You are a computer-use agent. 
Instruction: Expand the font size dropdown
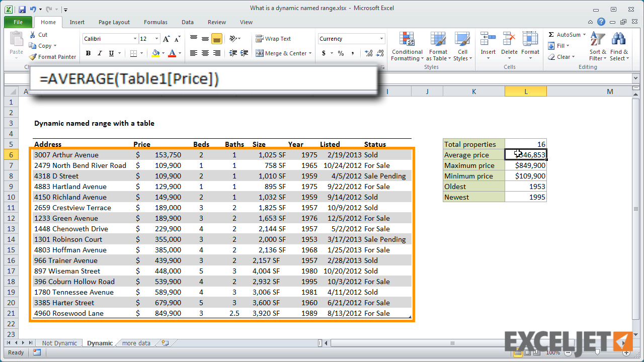[156, 39]
